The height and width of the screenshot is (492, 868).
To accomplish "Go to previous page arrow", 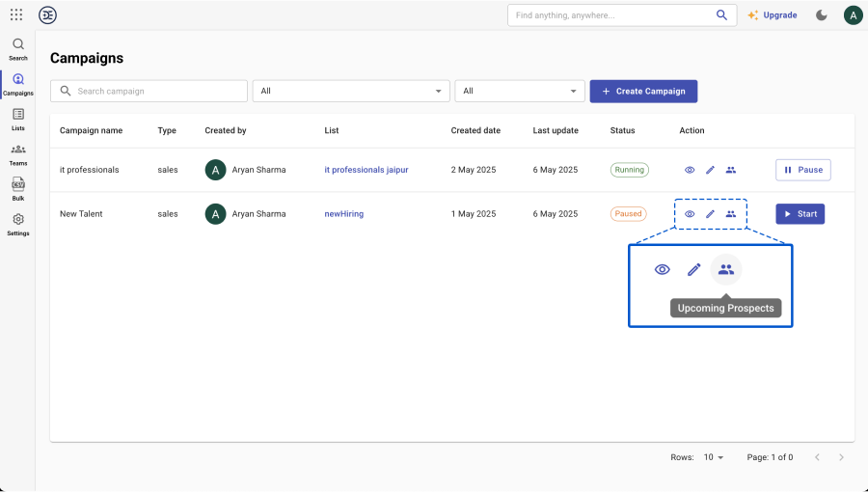I will coord(817,457).
